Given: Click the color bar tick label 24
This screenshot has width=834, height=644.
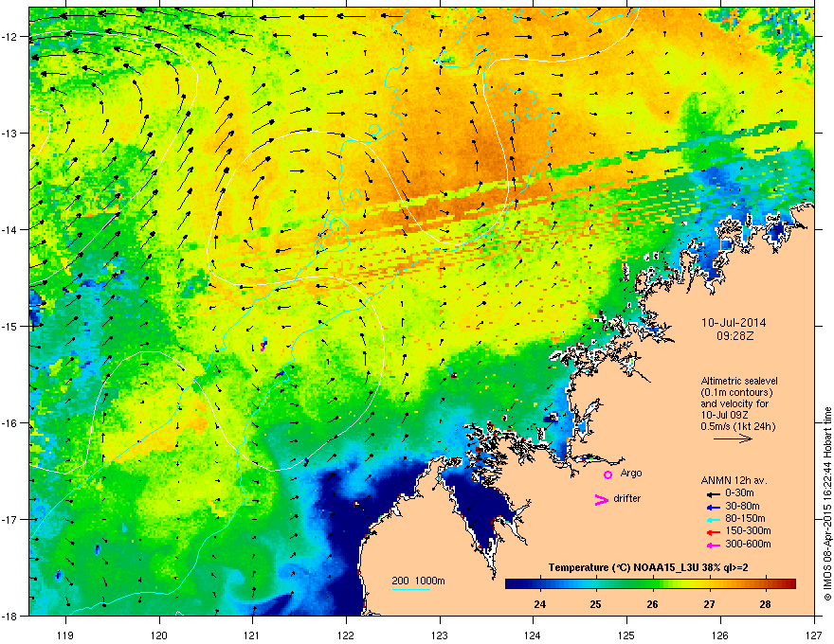Looking at the screenshot, I should pyautogui.click(x=539, y=604).
